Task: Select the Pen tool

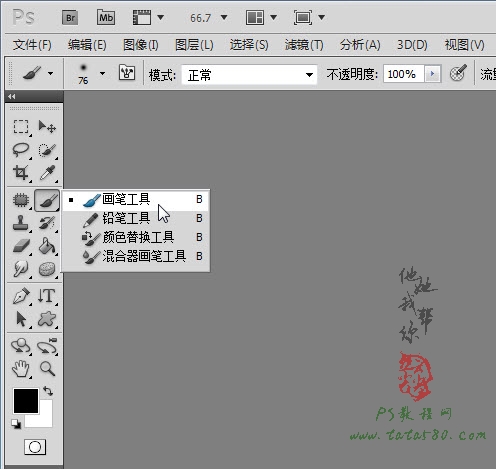Action: 21,296
